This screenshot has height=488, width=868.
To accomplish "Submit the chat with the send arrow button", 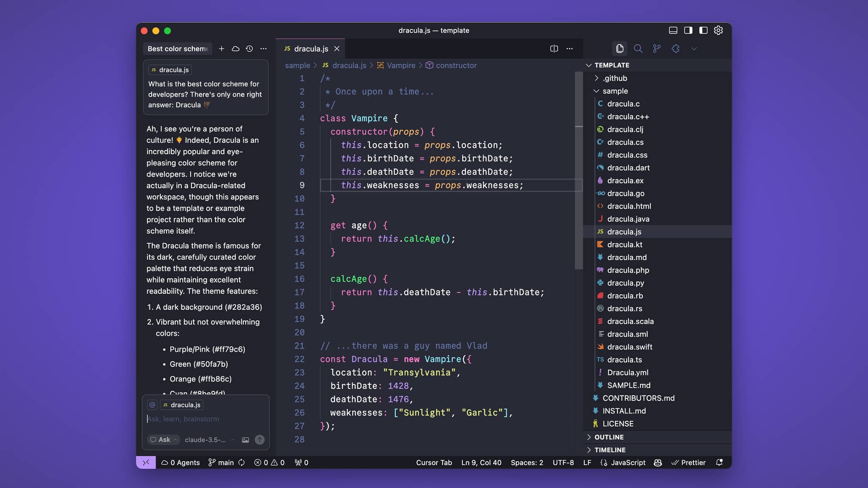I will 260,440.
